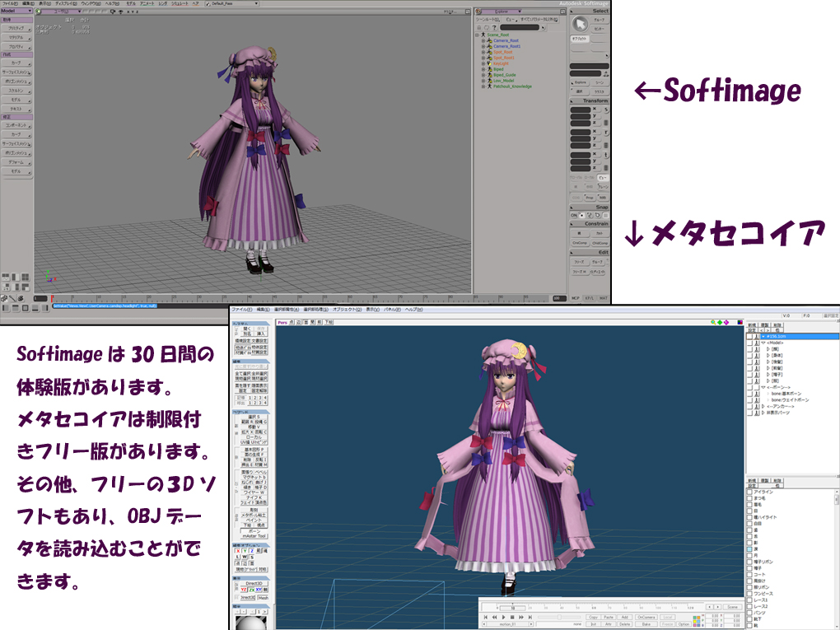This screenshot has height=630, width=840.
Task: Click the KeyLight light icon in Explorer
Action: [489, 63]
